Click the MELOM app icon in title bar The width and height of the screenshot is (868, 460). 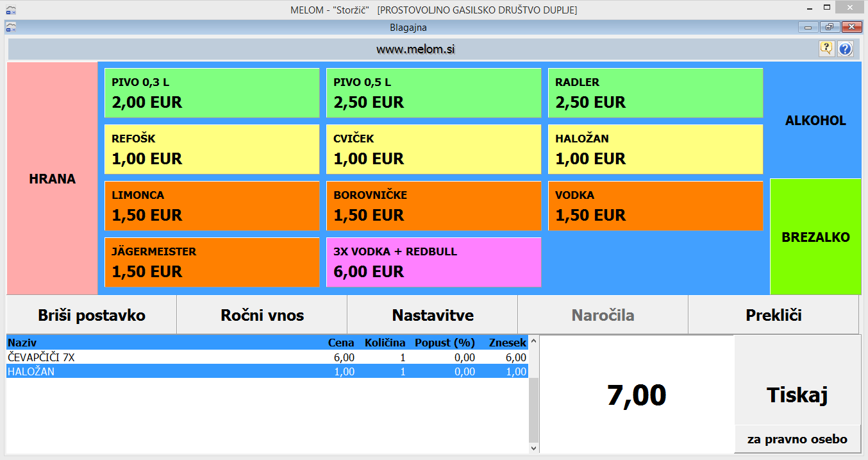pos(11,10)
